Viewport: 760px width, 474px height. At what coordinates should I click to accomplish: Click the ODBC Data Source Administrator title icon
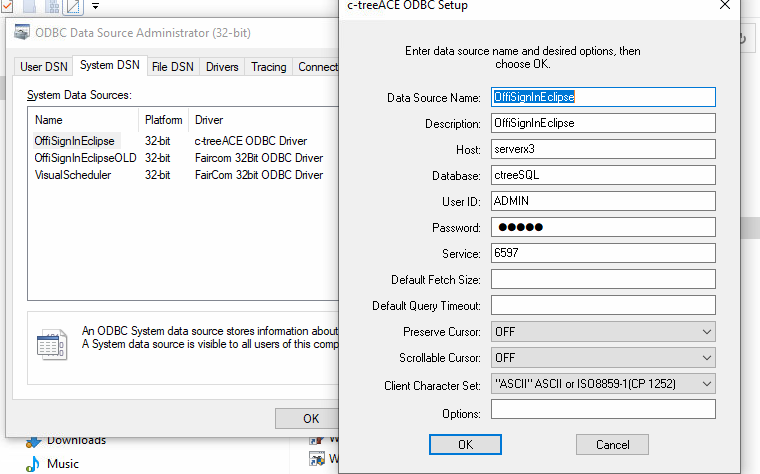(x=22, y=32)
